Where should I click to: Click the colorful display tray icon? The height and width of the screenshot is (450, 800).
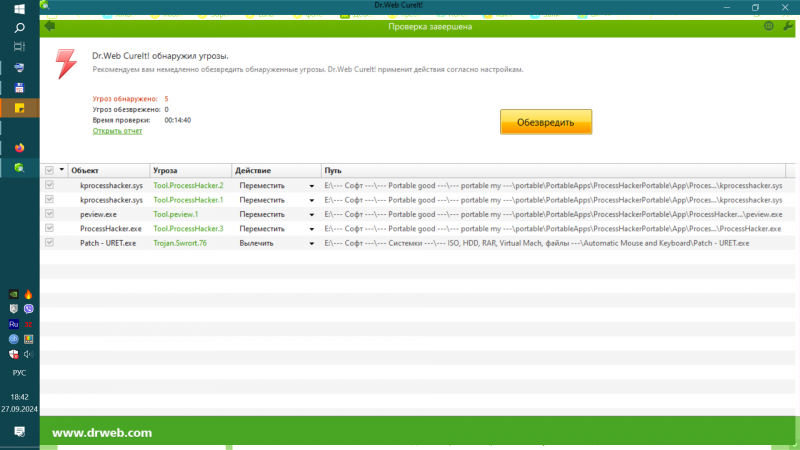[x=29, y=339]
